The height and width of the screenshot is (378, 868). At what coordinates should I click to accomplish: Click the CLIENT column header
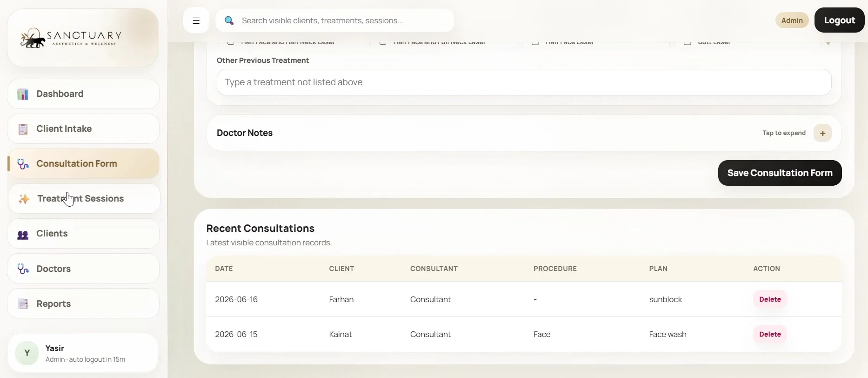point(341,269)
